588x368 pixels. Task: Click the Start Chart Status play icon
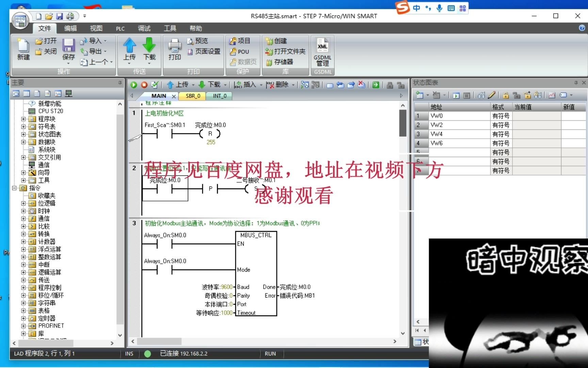click(x=456, y=95)
